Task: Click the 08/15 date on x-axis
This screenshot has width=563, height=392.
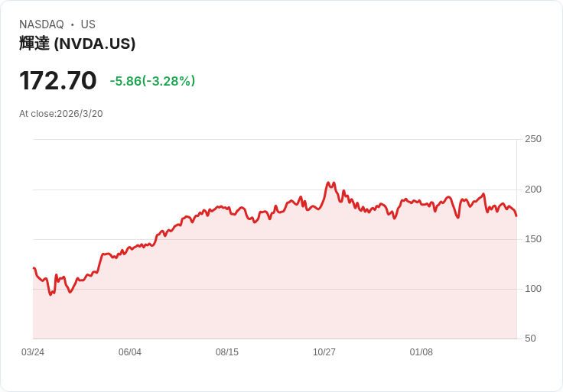Action: pyautogui.click(x=227, y=352)
